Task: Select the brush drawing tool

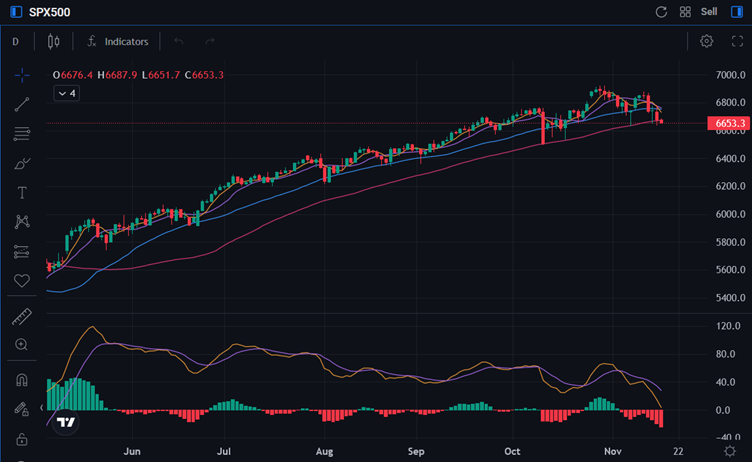Action: pos(22,163)
